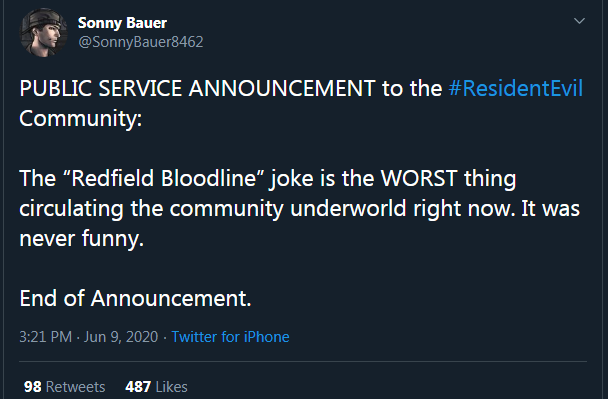The width and height of the screenshot is (608, 399).
Task: Expand the tweet options chevron arrow
Action: 579,21
